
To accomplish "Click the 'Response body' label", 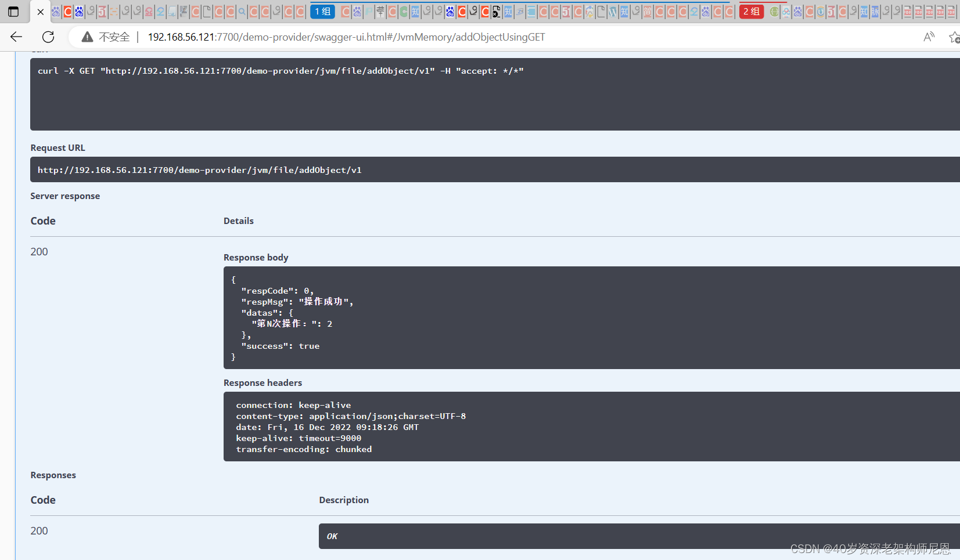I will (256, 258).
